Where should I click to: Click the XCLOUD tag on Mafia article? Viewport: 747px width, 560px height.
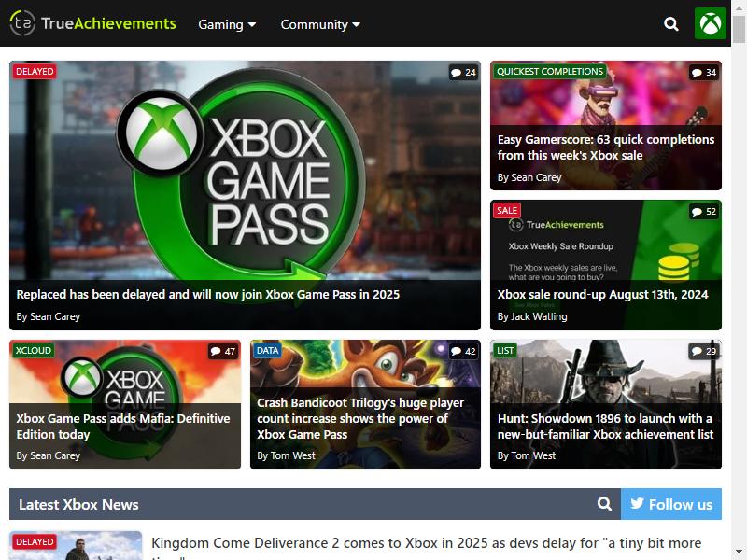point(33,351)
